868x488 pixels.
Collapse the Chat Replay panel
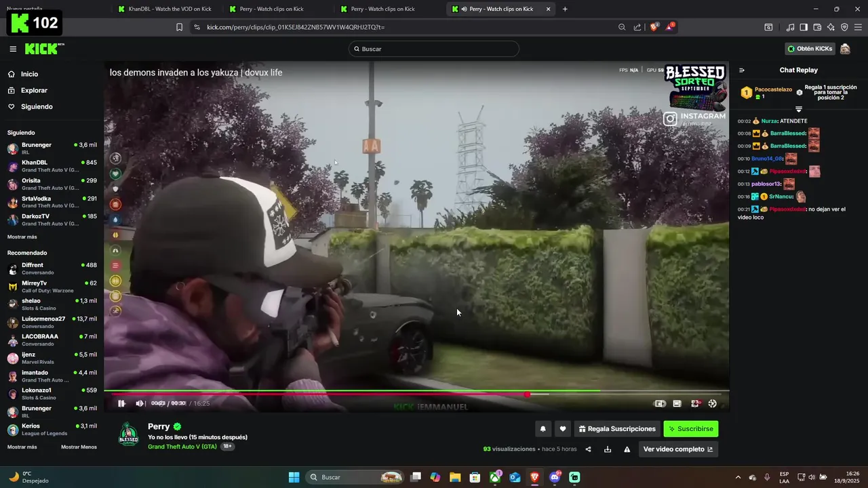[742, 70]
